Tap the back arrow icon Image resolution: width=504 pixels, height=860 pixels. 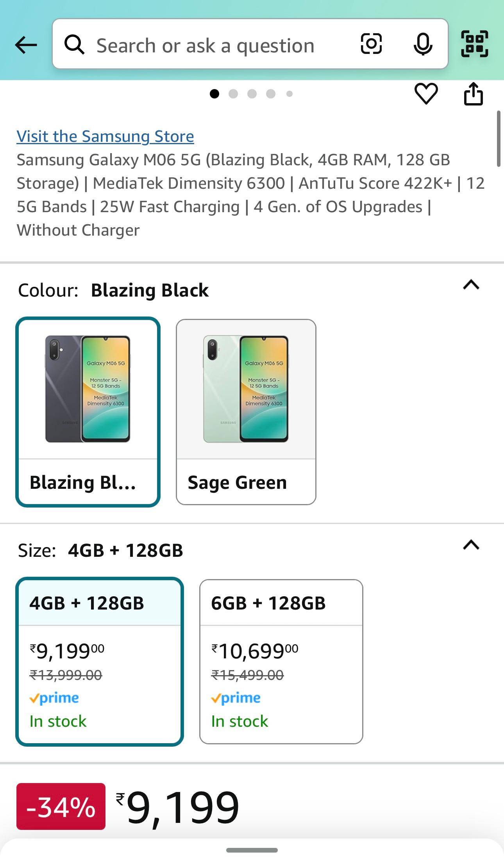click(26, 45)
